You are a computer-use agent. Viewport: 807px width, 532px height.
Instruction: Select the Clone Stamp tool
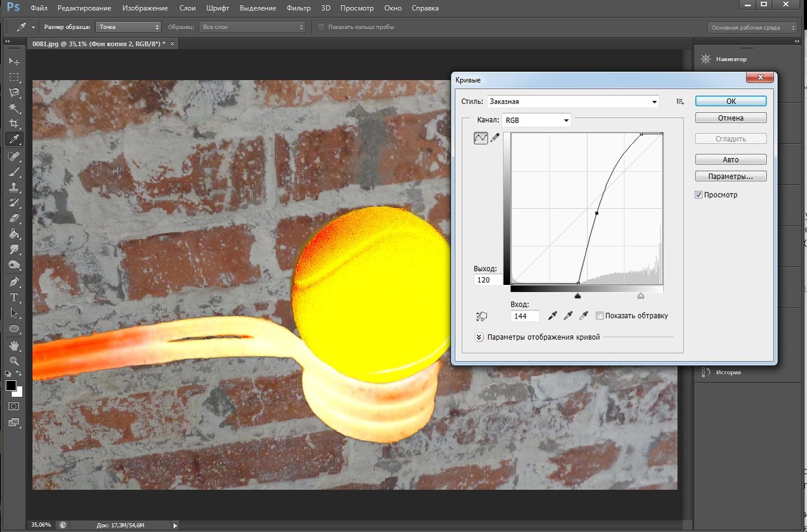click(x=14, y=187)
